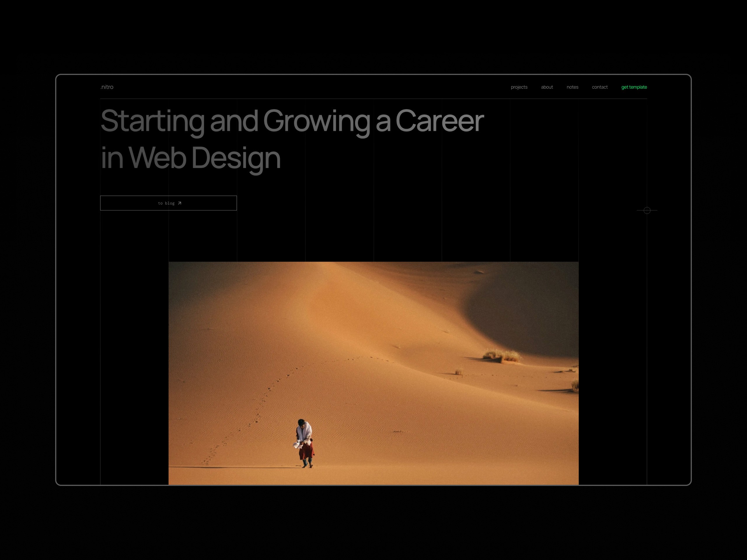
Task: Open the notes section
Action: [x=572, y=87]
